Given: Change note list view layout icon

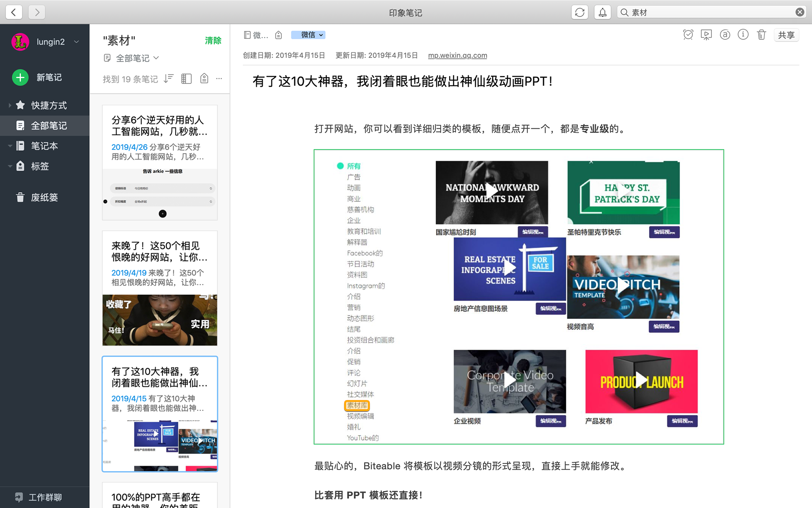Looking at the screenshot, I should point(187,78).
